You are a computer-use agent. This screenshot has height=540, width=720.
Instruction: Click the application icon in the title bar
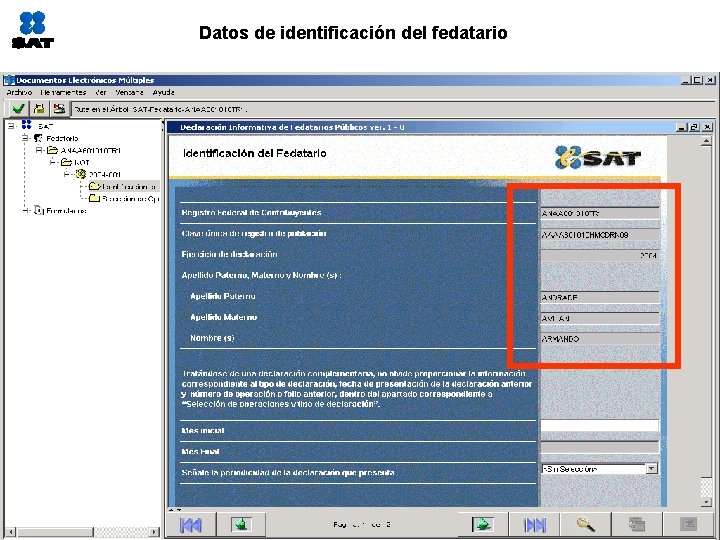9,80
